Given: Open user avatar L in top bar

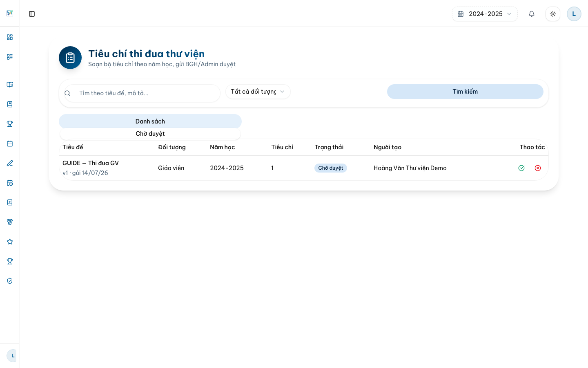Looking at the screenshot, I should tap(574, 14).
